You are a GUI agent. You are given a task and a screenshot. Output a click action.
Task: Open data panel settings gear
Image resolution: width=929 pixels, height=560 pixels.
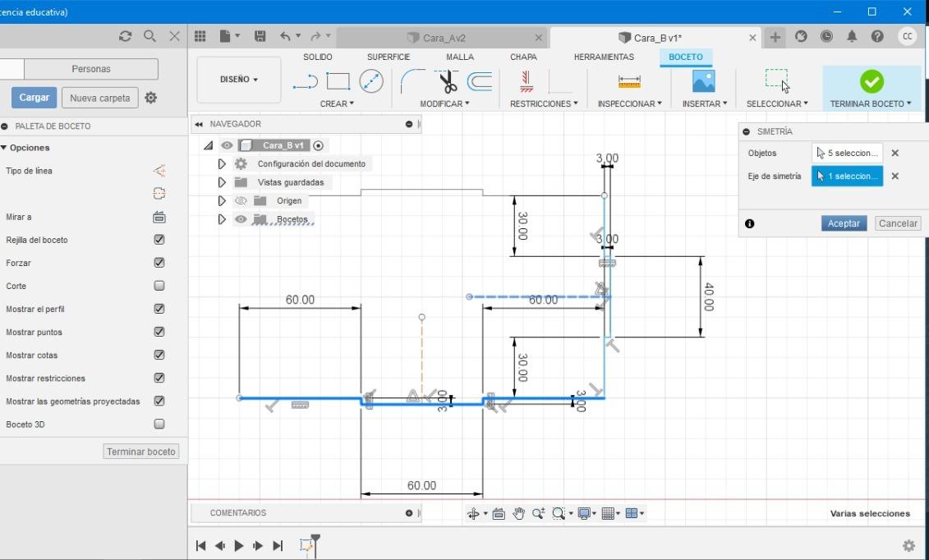coord(151,98)
